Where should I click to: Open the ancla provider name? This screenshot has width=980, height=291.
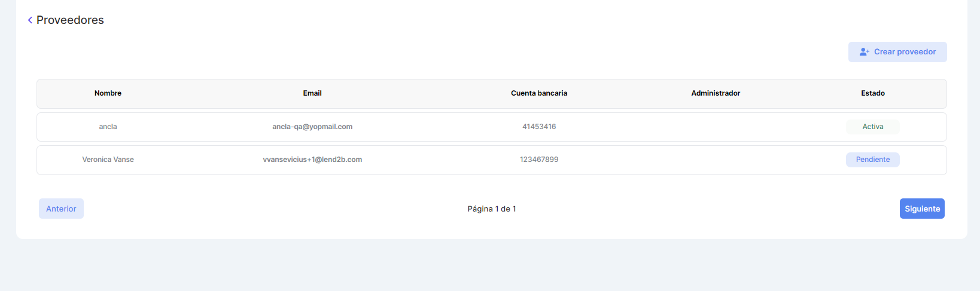(x=108, y=127)
